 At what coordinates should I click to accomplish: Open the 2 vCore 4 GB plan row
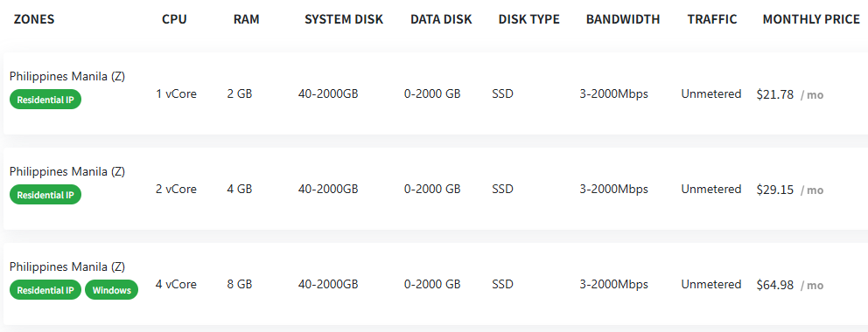click(436, 189)
